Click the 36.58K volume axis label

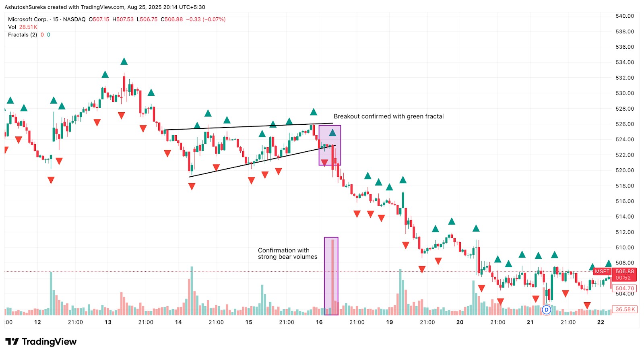point(625,310)
